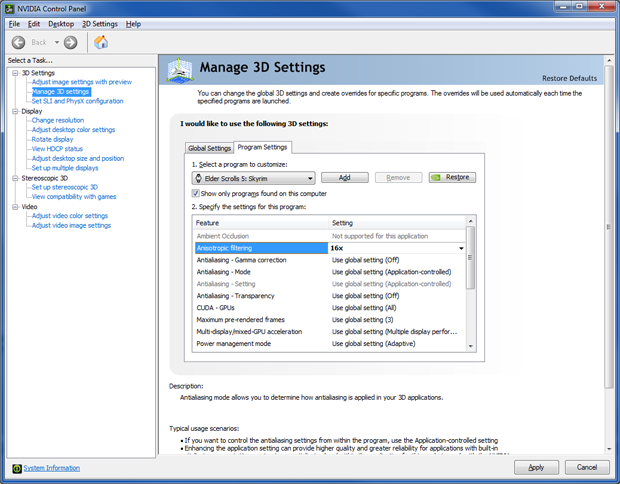Collapse the 3D Settings tree node
The width and height of the screenshot is (620, 484).
click(x=15, y=73)
